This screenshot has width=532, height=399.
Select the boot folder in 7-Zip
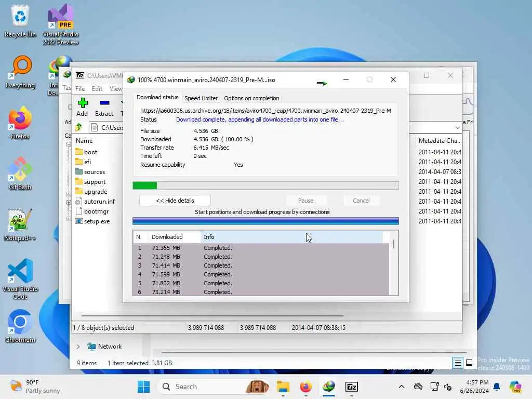click(x=90, y=152)
